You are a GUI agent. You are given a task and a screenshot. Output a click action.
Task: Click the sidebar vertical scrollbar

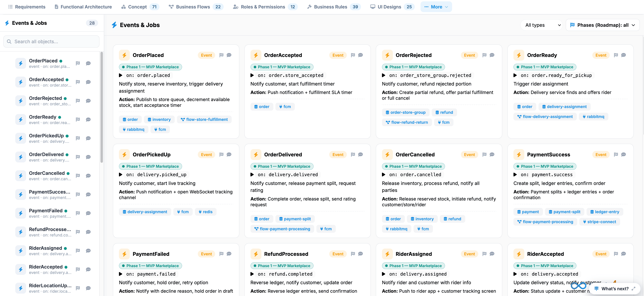coord(102,107)
